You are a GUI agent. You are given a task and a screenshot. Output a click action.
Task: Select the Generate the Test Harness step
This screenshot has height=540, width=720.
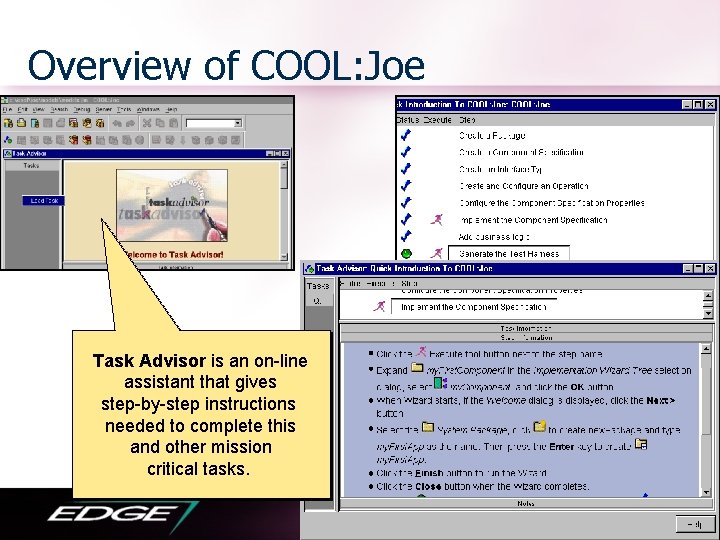point(509,253)
